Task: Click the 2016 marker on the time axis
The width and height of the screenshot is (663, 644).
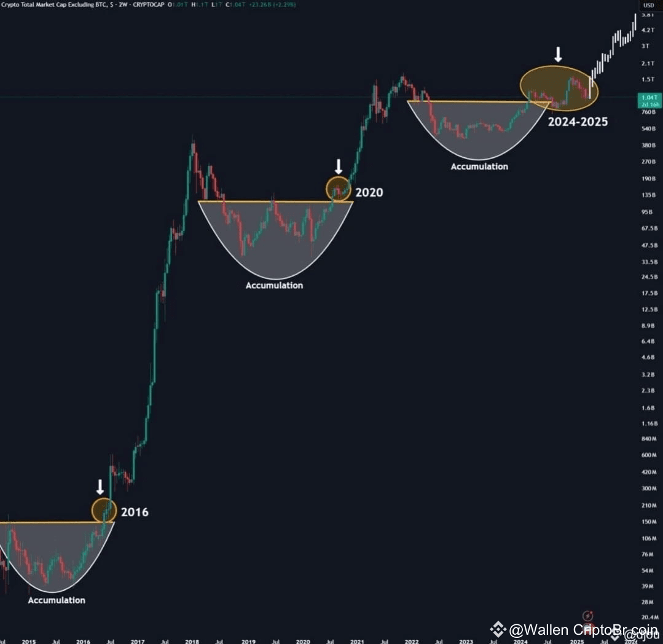Action: (x=83, y=642)
